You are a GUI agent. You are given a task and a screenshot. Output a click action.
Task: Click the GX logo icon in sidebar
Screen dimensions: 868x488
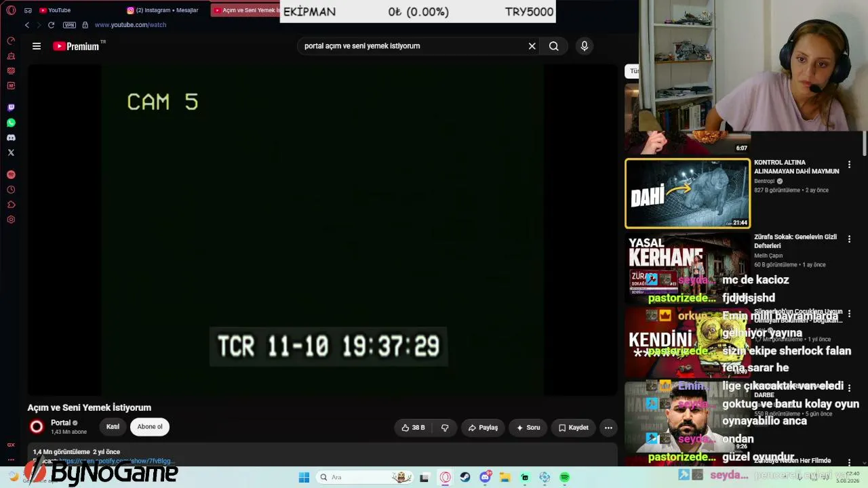(11, 445)
